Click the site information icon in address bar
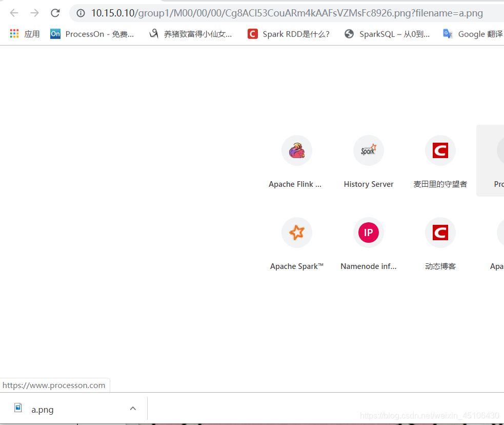The width and height of the screenshot is (504, 425). (80, 13)
